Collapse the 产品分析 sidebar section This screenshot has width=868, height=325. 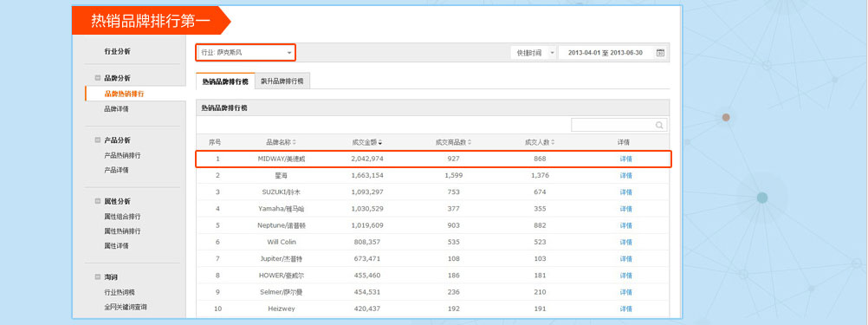click(x=97, y=140)
